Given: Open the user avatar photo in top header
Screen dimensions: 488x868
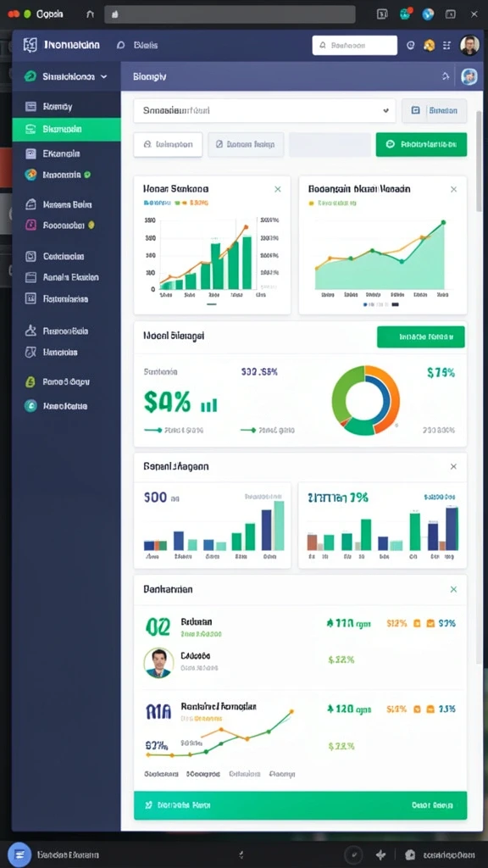Looking at the screenshot, I should point(469,46).
